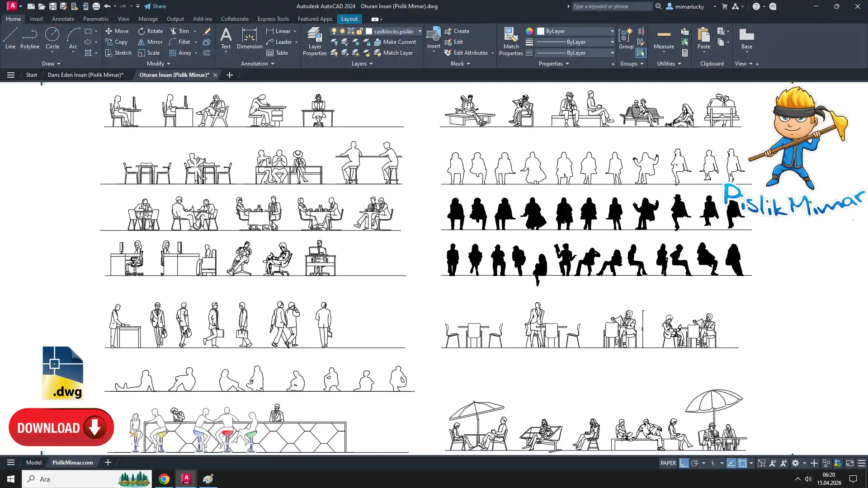Click Make Current layer button

point(395,42)
